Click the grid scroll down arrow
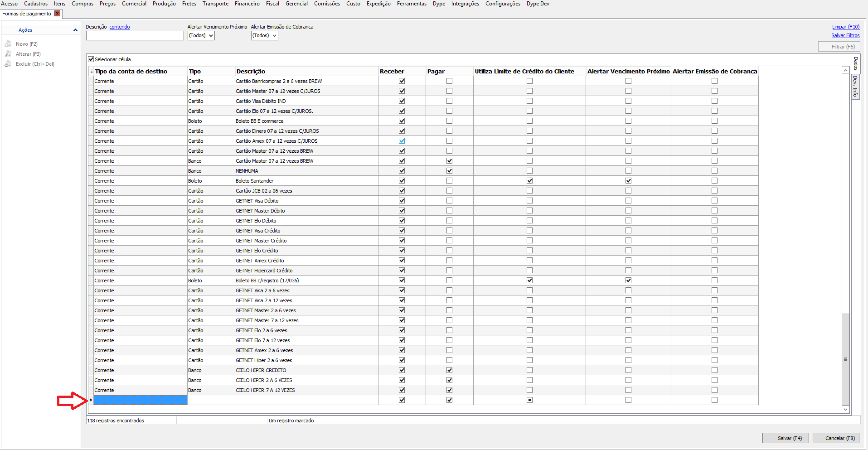This screenshot has height=450, width=868. [x=845, y=409]
